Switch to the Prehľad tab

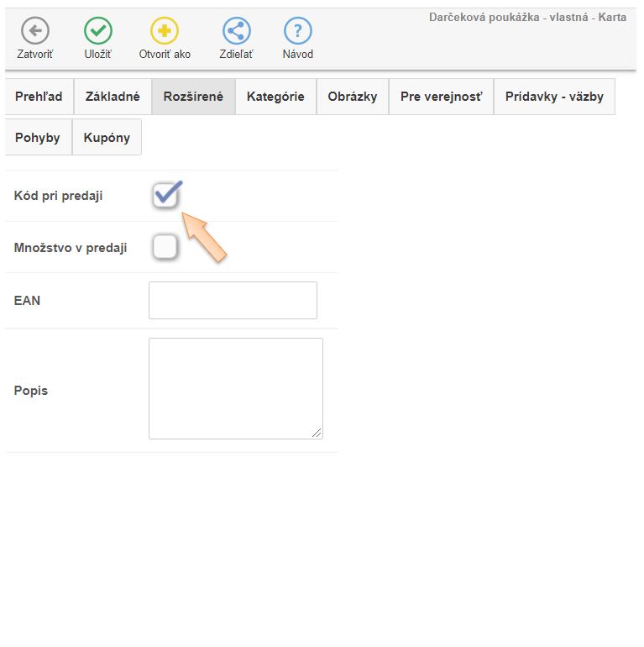point(39,97)
